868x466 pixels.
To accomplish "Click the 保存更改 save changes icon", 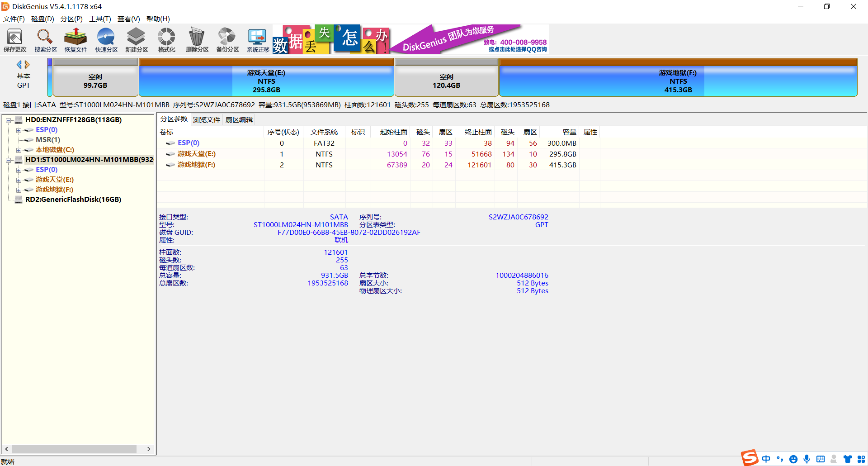I will click(15, 40).
